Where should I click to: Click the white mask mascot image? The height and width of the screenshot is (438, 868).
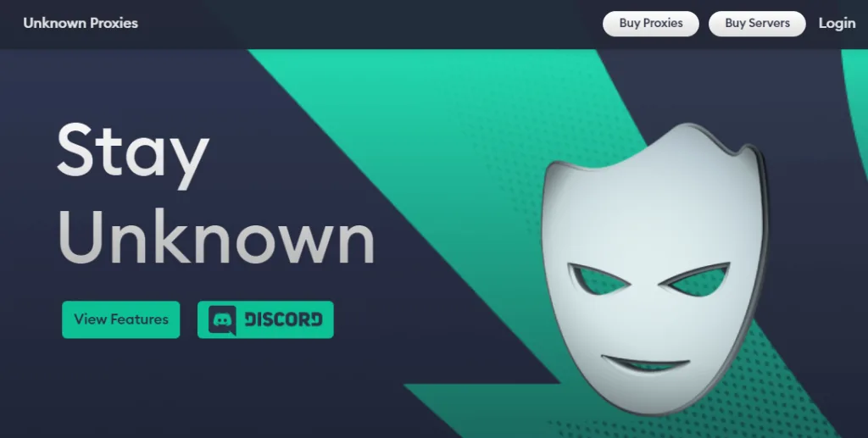click(x=654, y=269)
